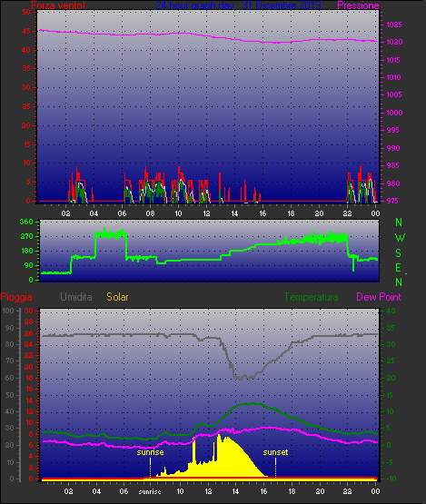Screen dimensions: 426x504
Task: Click the sunset marker label in chart
Action: click(x=275, y=452)
